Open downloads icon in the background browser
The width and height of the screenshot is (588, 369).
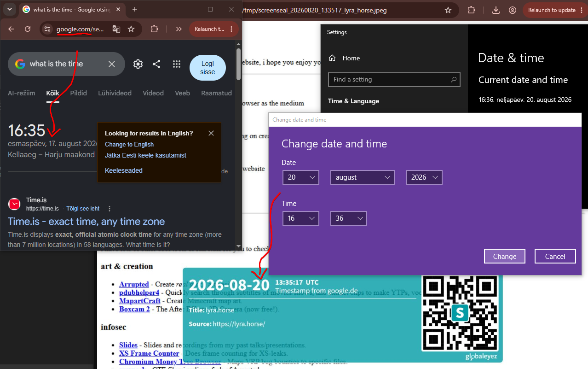click(x=496, y=10)
